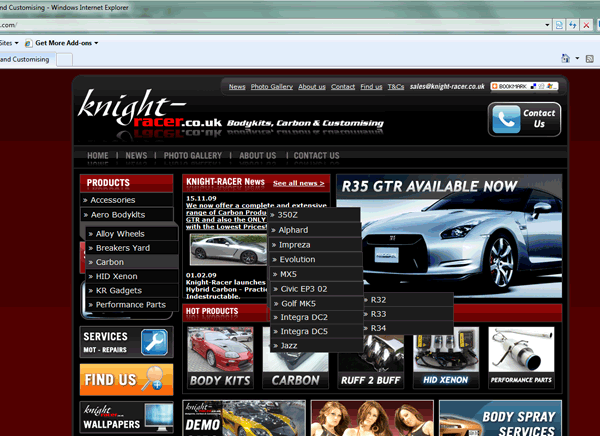Choose R33 from the flyout menu

(408, 314)
